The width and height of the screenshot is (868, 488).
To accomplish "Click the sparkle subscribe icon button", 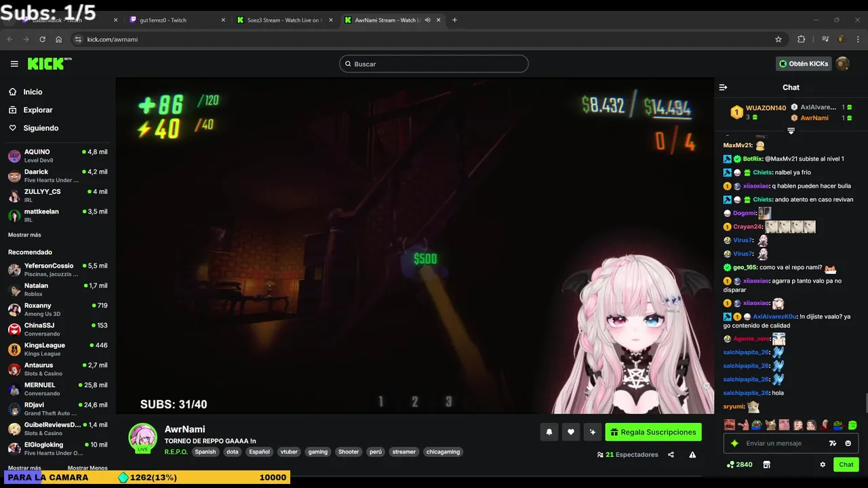I will [x=593, y=432].
